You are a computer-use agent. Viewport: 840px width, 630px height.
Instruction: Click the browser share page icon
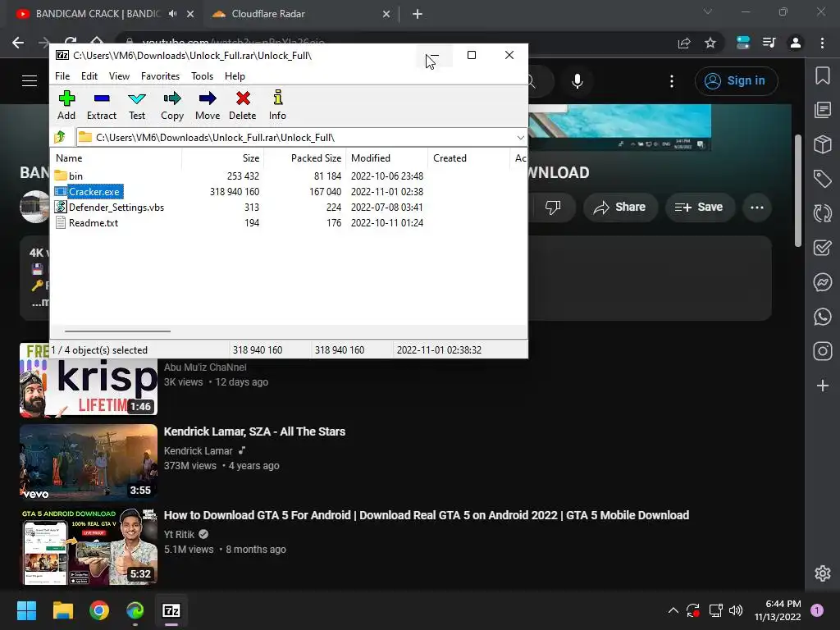click(x=684, y=43)
